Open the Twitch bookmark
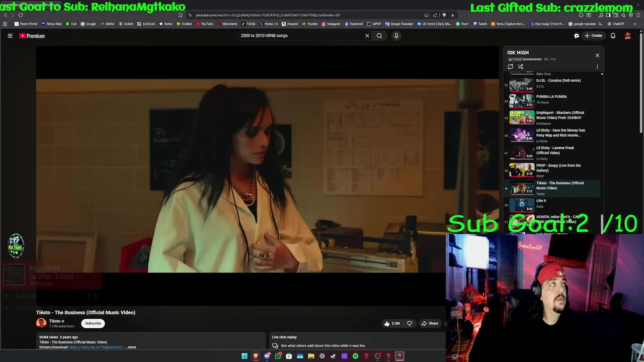This screenshot has height=362, width=644. 480,24
